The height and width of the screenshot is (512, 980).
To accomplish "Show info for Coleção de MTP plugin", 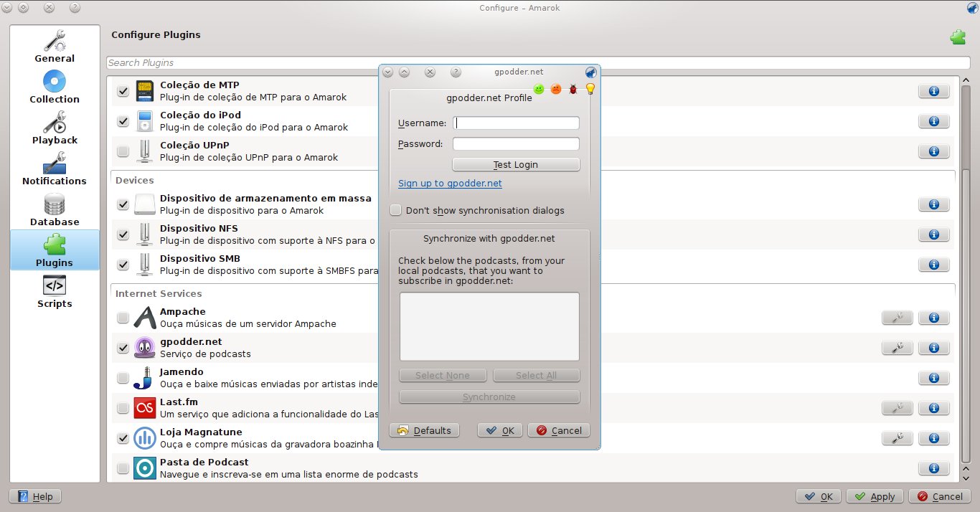I will coord(934,91).
